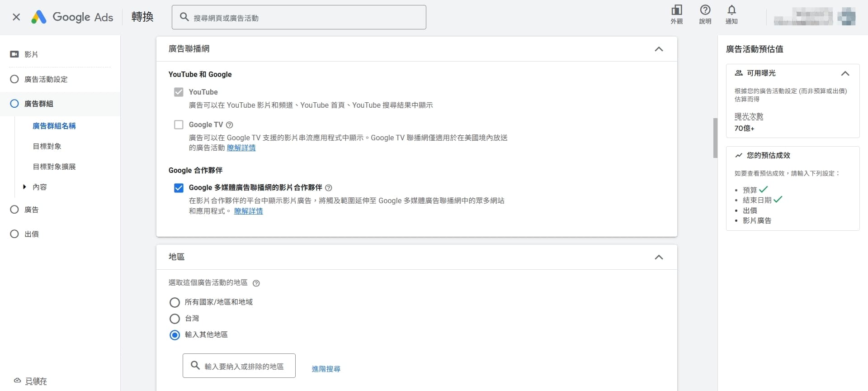
Task: Click the page vertical scrollbar thumb
Action: (715, 138)
